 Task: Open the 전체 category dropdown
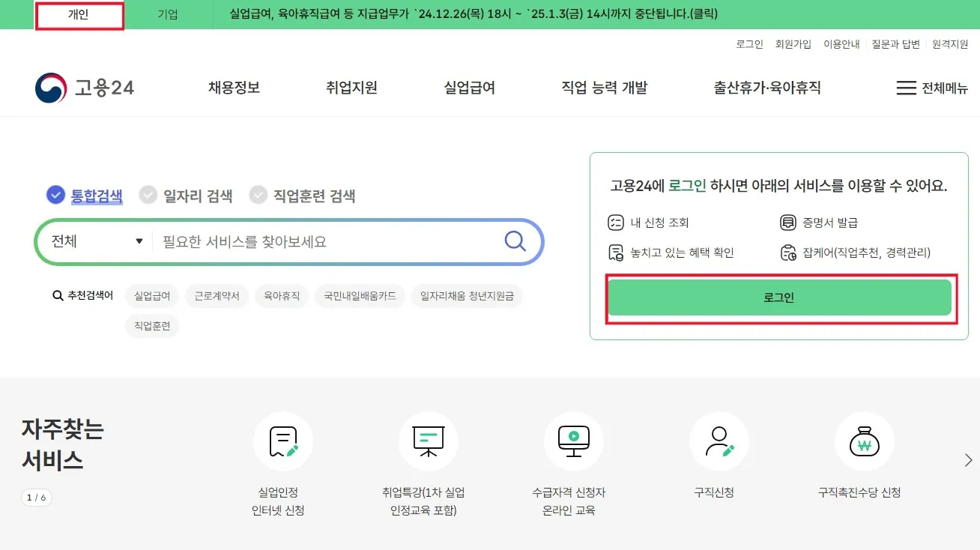(97, 241)
